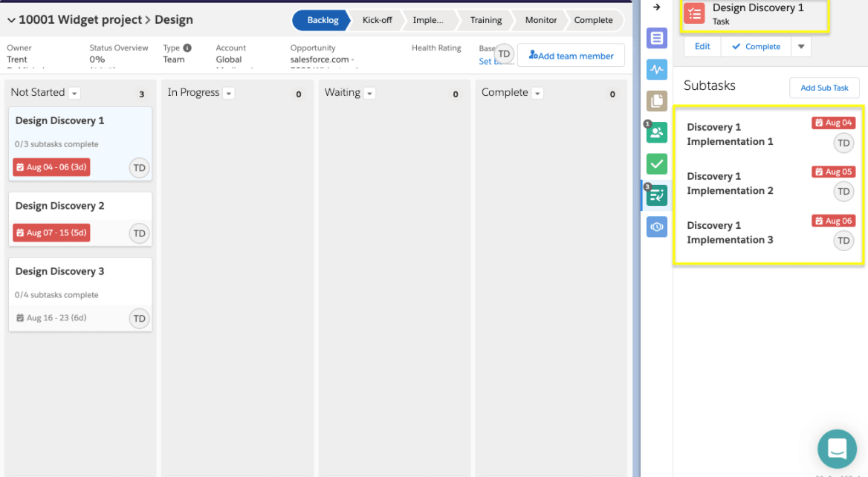Click the Set baseline link
This screenshot has height=477, width=868.
point(496,62)
